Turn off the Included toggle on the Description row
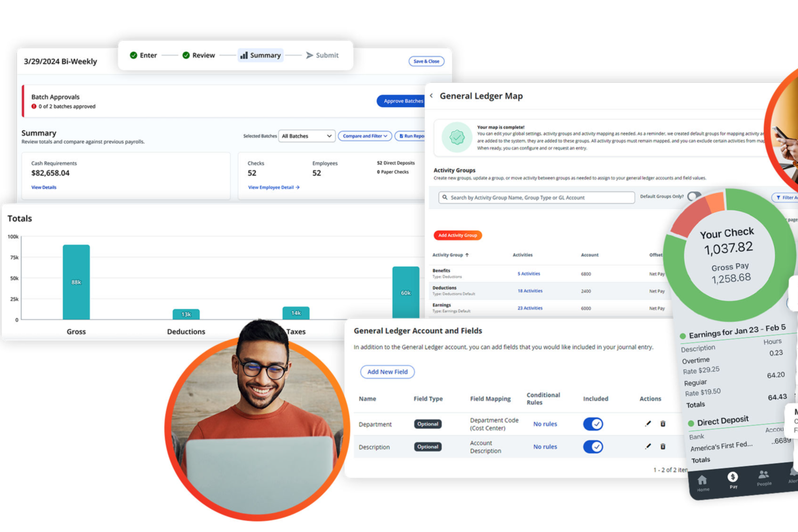The image size is (798, 532). (593, 446)
